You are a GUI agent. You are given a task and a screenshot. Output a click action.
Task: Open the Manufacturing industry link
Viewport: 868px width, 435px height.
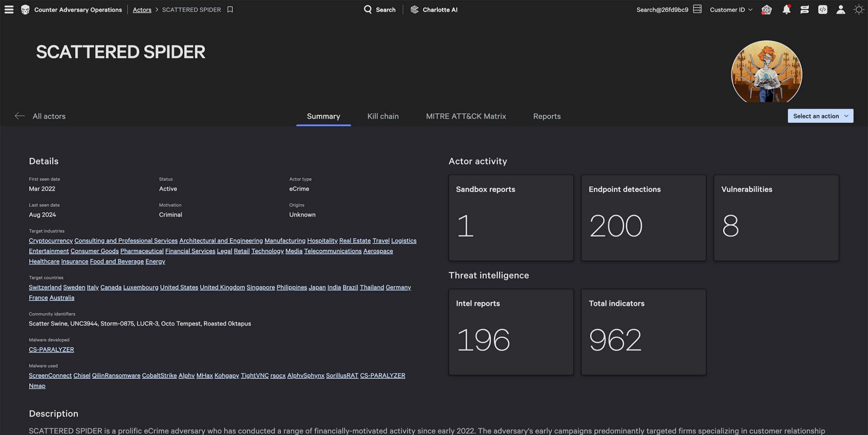coord(285,241)
